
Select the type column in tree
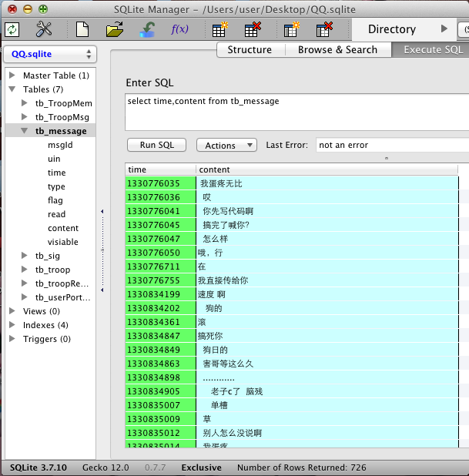(x=56, y=186)
